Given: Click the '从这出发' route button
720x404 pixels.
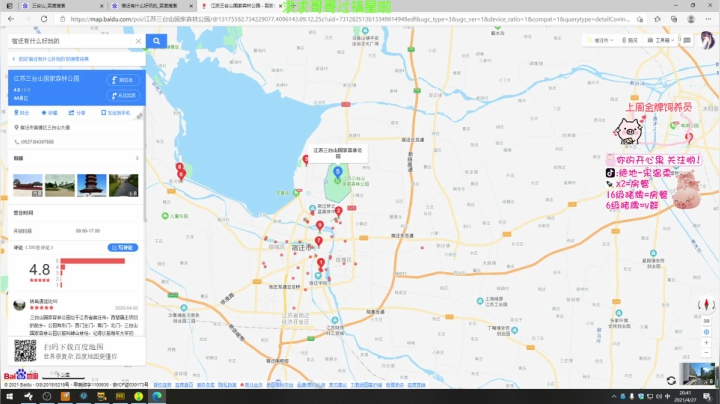Looking at the screenshot, I should pyautogui.click(x=123, y=95).
